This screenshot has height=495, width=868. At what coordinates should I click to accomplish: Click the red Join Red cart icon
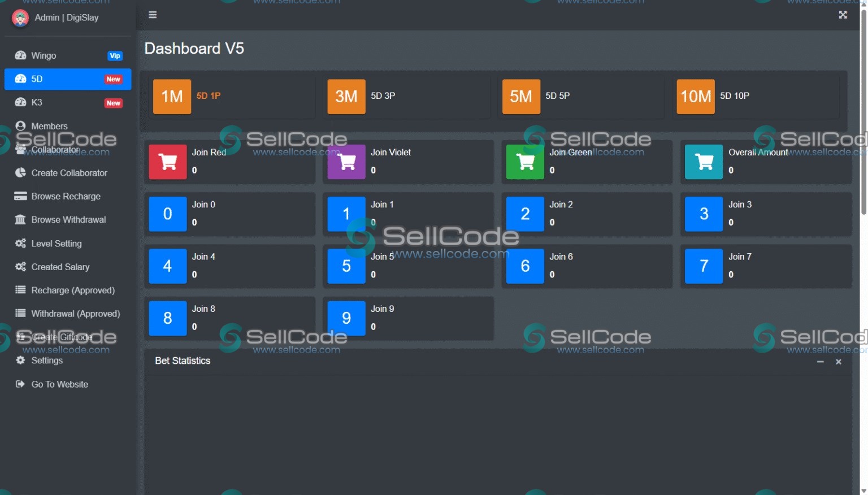(168, 162)
